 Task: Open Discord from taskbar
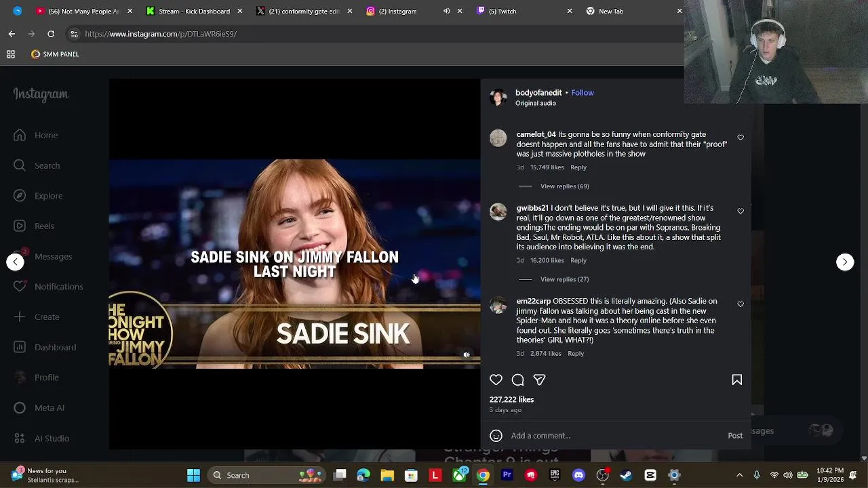coord(578,475)
